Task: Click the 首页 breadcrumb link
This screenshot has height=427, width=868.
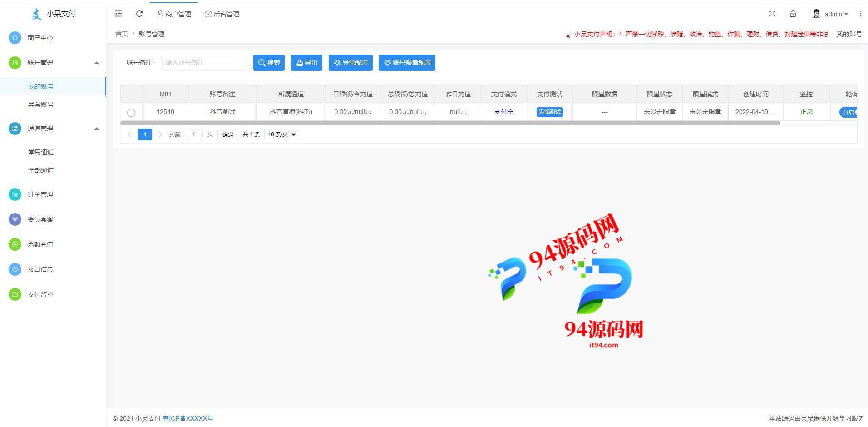Action: (122, 34)
